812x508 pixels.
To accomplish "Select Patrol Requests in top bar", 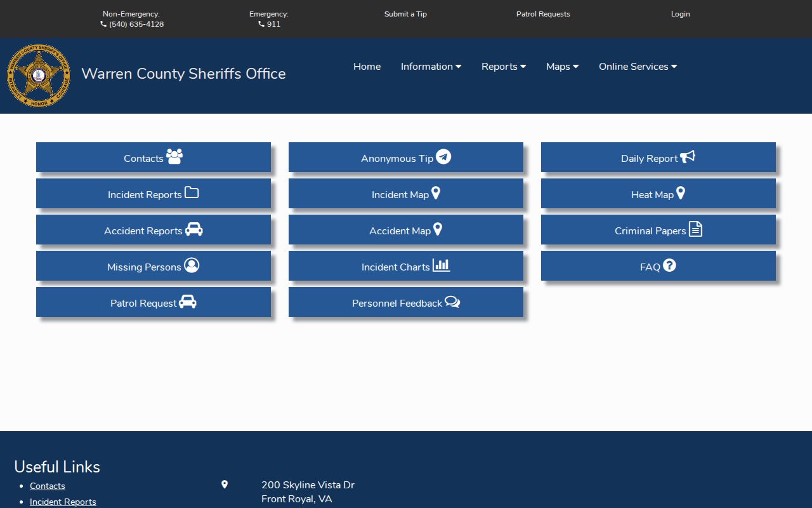I will tap(543, 14).
